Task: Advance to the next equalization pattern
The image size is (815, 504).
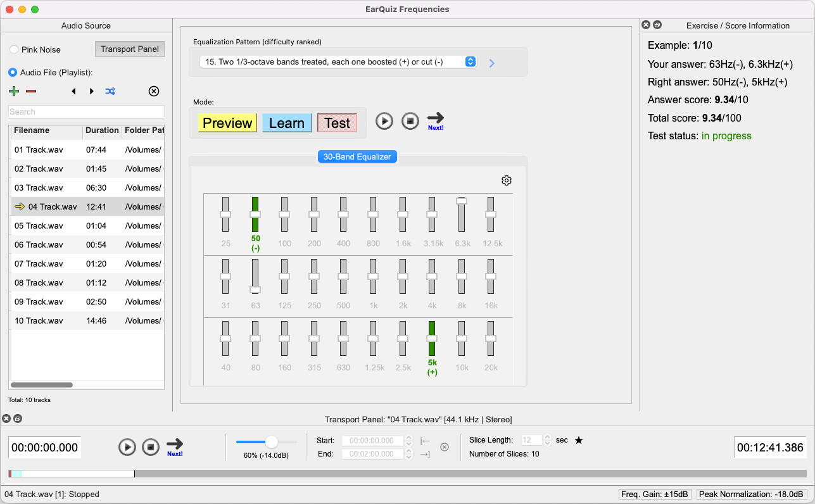Action: pos(492,63)
